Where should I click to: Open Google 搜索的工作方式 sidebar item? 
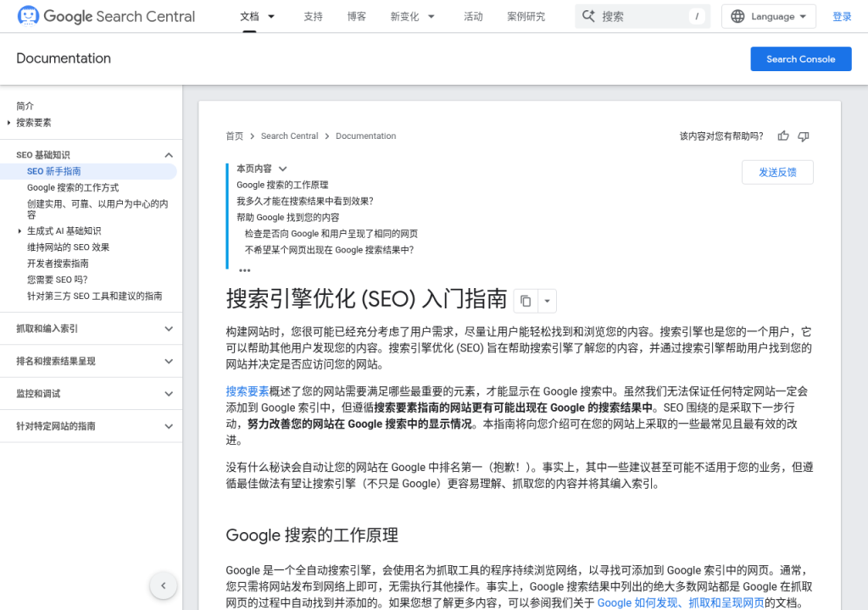click(x=73, y=187)
